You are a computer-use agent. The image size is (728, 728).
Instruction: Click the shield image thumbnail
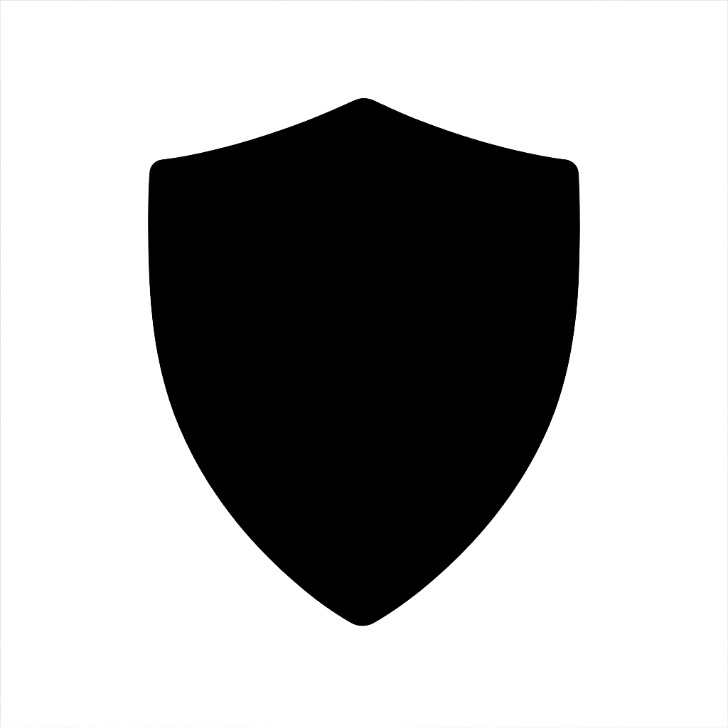[x=363, y=363]
